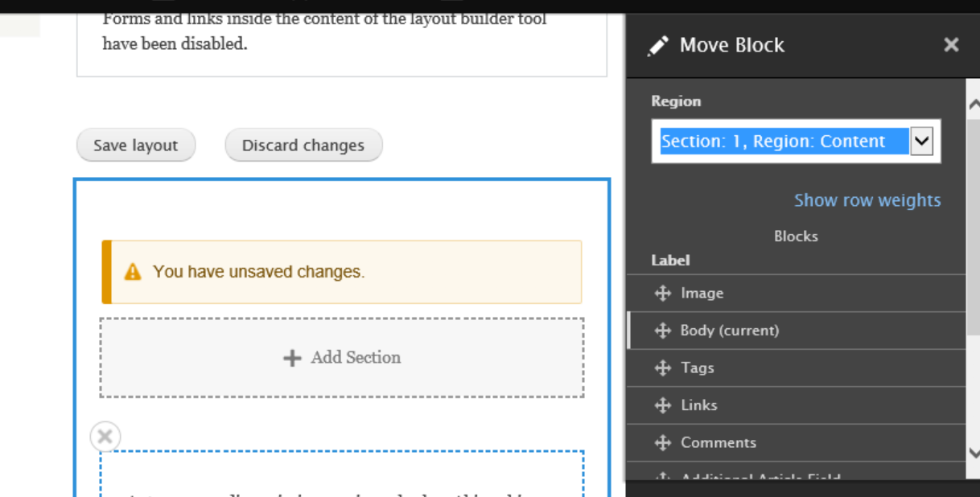This screenshot has width=980, height=497.
Task: Click the circled X to remove the section
Action: [x=105, y=436]
